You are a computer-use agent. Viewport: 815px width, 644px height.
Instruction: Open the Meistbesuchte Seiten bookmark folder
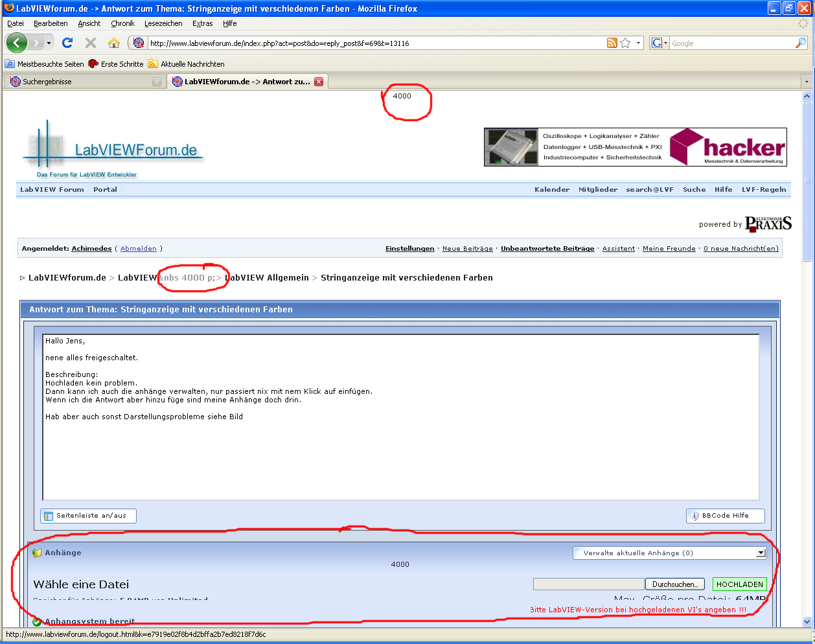[45, 64]
